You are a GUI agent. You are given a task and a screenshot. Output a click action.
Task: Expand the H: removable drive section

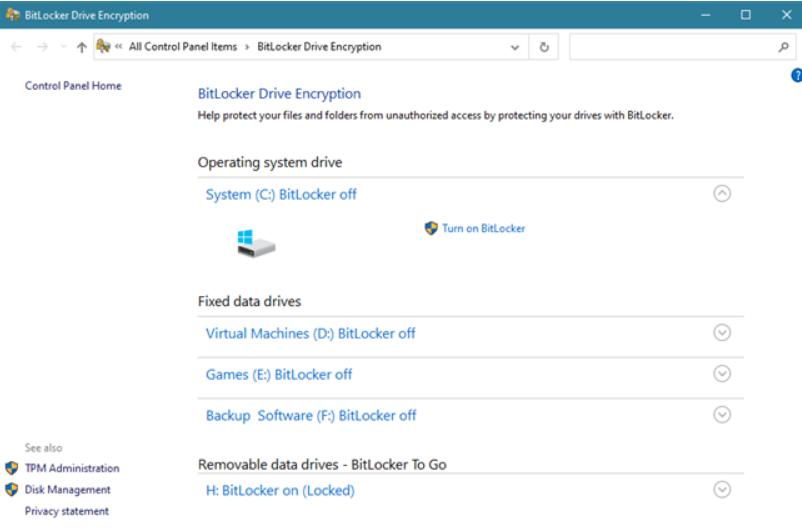(x=722, y=490)
